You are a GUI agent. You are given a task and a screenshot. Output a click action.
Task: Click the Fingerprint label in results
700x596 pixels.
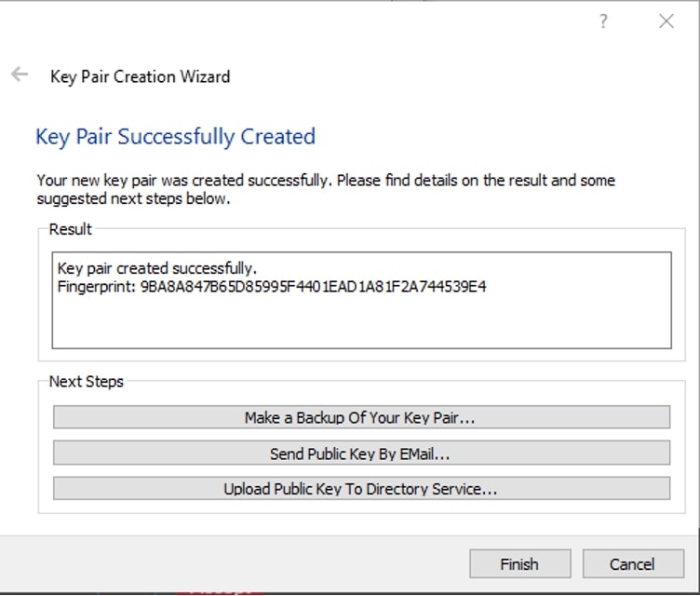97,287
